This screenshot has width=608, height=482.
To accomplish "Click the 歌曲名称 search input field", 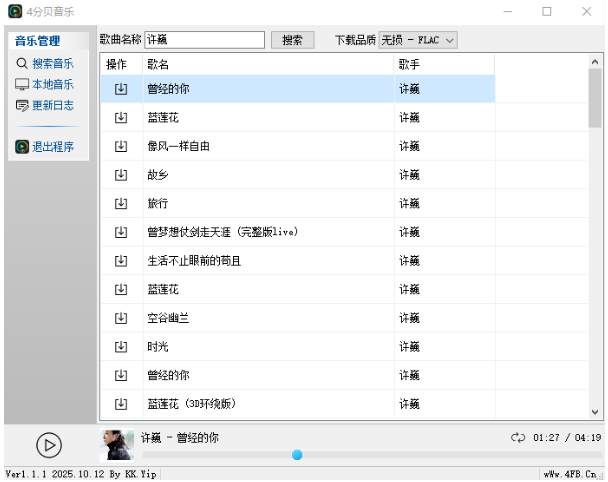I will pyautogui.click(x=204, y=40).
